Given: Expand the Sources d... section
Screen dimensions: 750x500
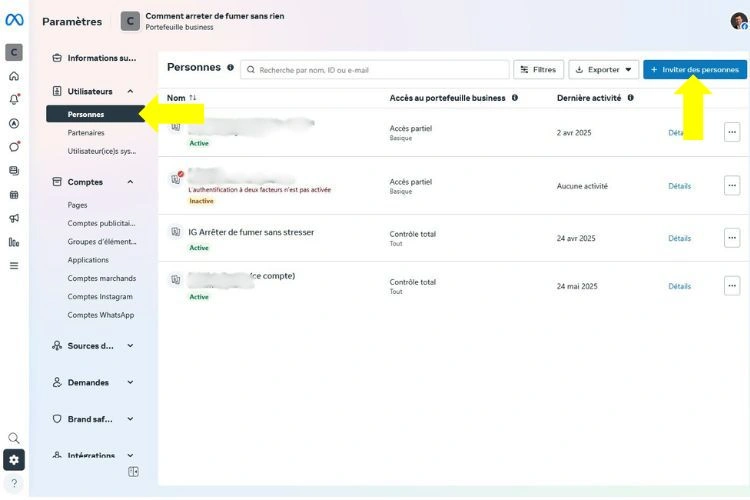Looking at the screenshot, I should [x=131, y=345].
